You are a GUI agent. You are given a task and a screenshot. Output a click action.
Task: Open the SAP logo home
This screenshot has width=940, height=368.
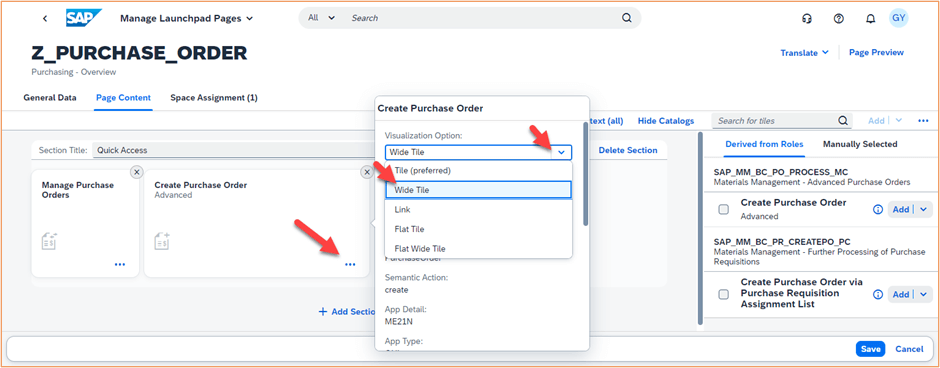tap(83, 18)
